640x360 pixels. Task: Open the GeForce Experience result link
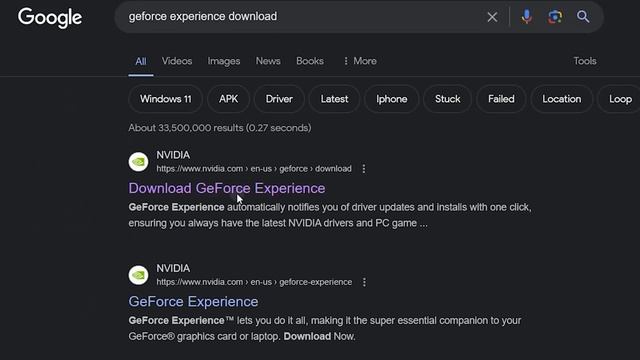coord(193,302)
